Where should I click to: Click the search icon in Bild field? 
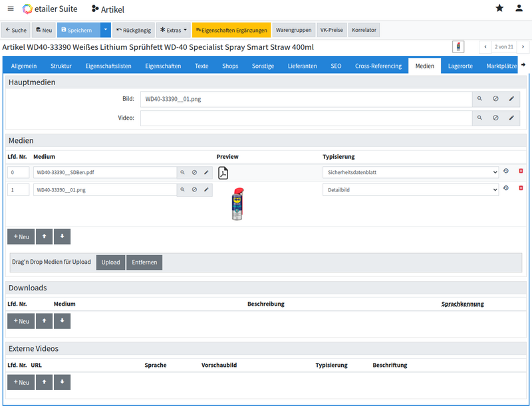tap(479, 99)
